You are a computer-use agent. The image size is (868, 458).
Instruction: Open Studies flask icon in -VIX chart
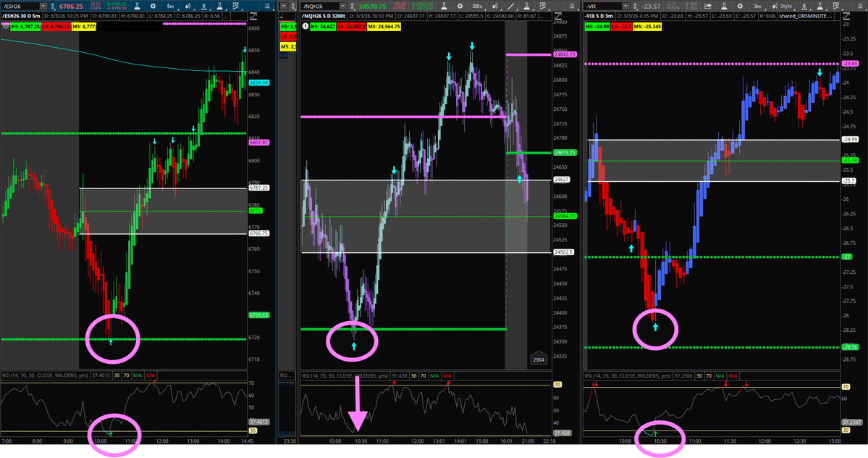(x=724, y=6)
